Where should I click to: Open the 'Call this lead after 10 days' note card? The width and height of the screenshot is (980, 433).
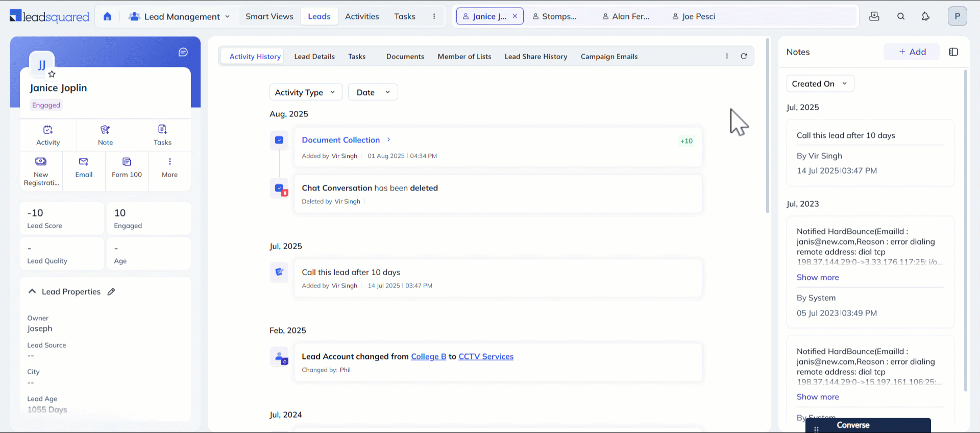[x=870, y=153]
